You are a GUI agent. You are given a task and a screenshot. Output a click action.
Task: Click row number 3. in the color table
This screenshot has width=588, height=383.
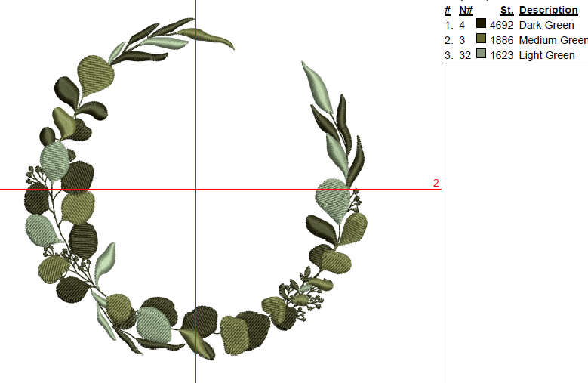[x=448, y=55]
